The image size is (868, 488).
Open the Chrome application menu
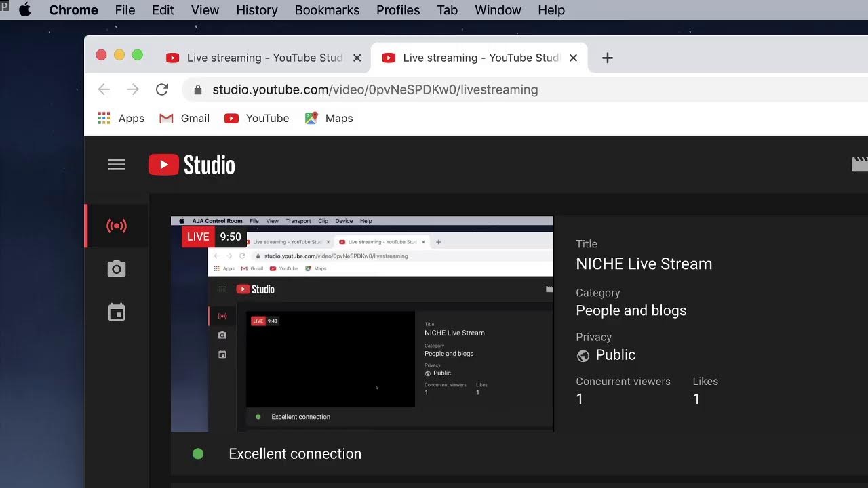(x=73, y=10)
